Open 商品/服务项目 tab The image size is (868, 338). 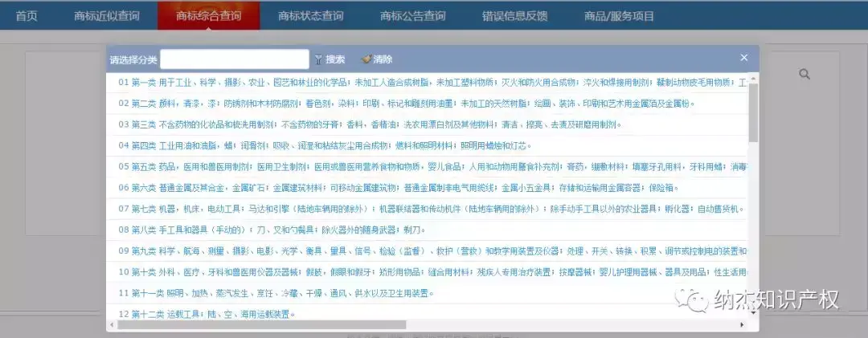click(619, 16)
